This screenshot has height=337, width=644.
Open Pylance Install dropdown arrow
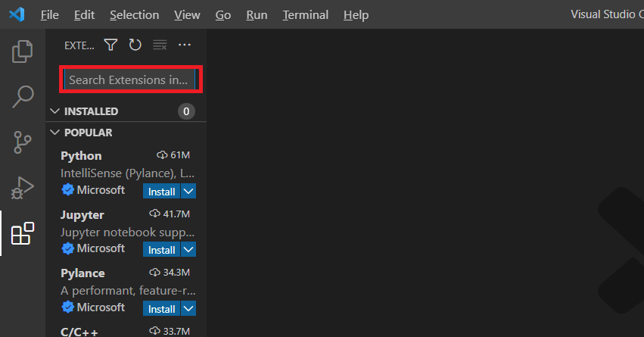188,309
